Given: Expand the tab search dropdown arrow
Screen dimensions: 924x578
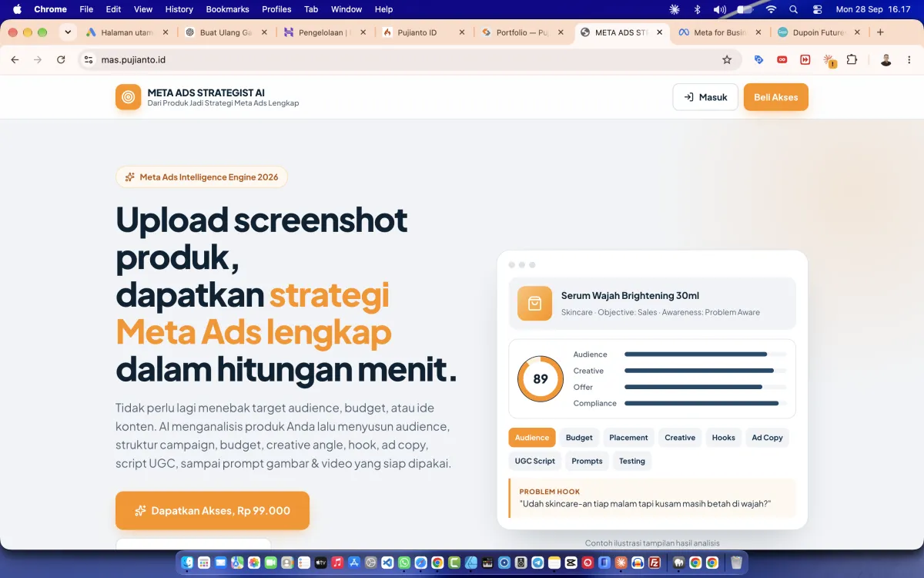Looking at the screenshot, I should point(68,32).
